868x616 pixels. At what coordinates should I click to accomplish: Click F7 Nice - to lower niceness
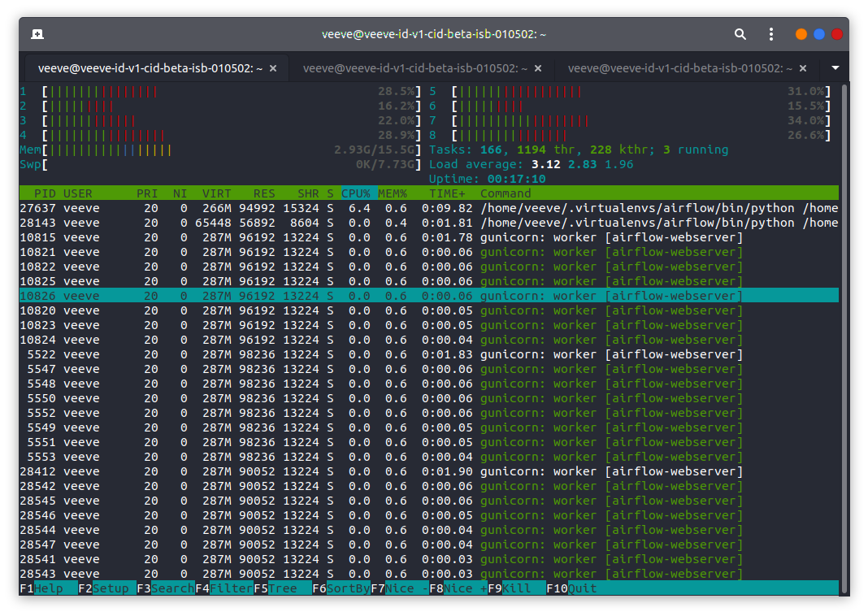point(400,588)
